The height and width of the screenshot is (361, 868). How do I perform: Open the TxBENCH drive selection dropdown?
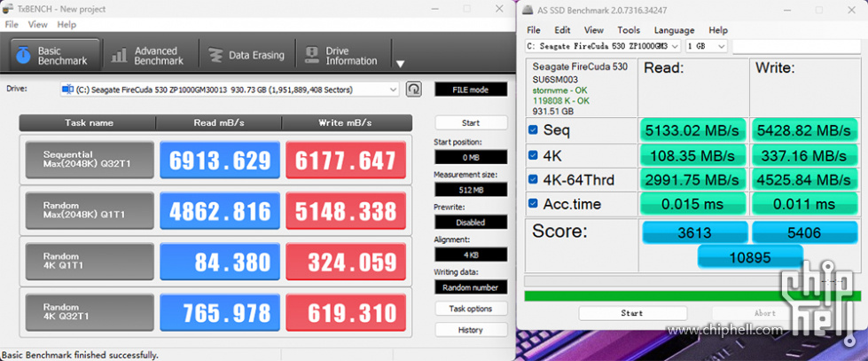(230, 90)
